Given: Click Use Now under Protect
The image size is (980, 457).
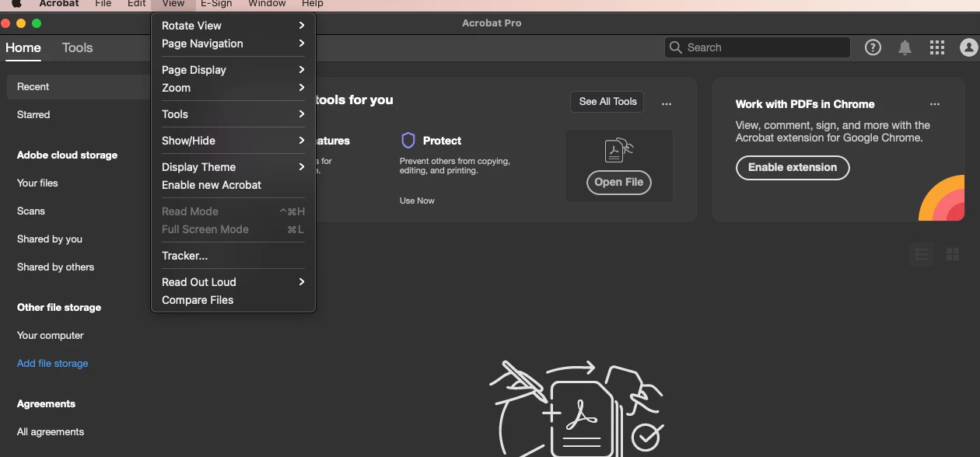Looking at the screenshot, I should pos(417,201).
